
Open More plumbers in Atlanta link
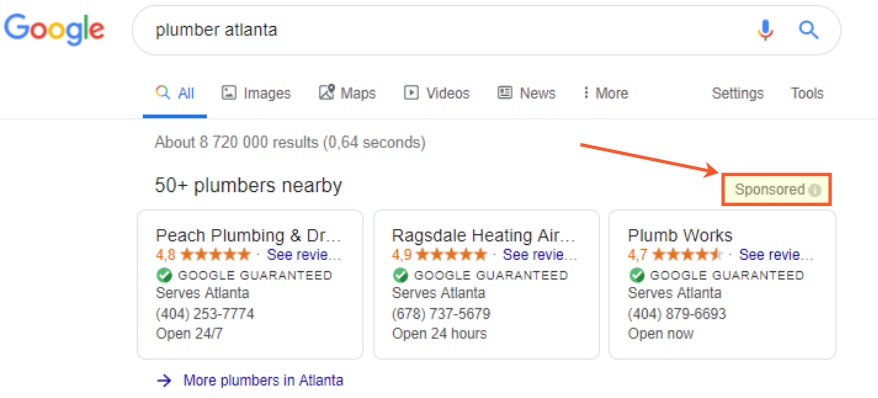coord(263,381)
